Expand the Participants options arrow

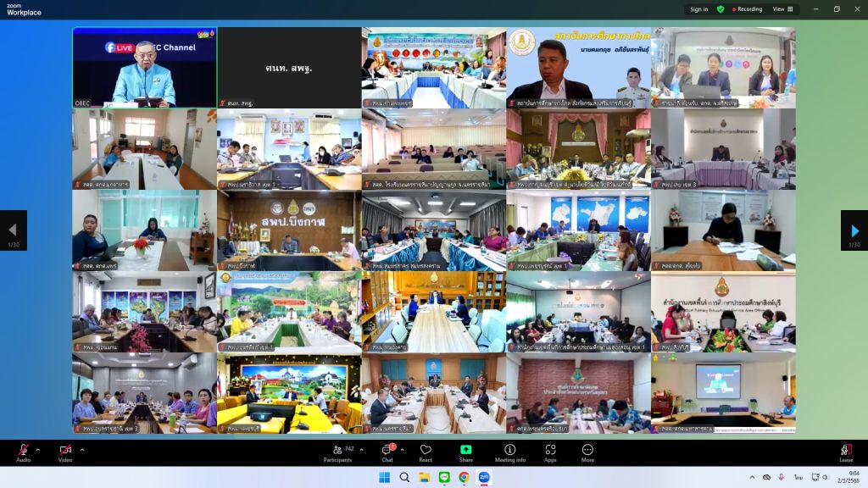click(361, 449)
